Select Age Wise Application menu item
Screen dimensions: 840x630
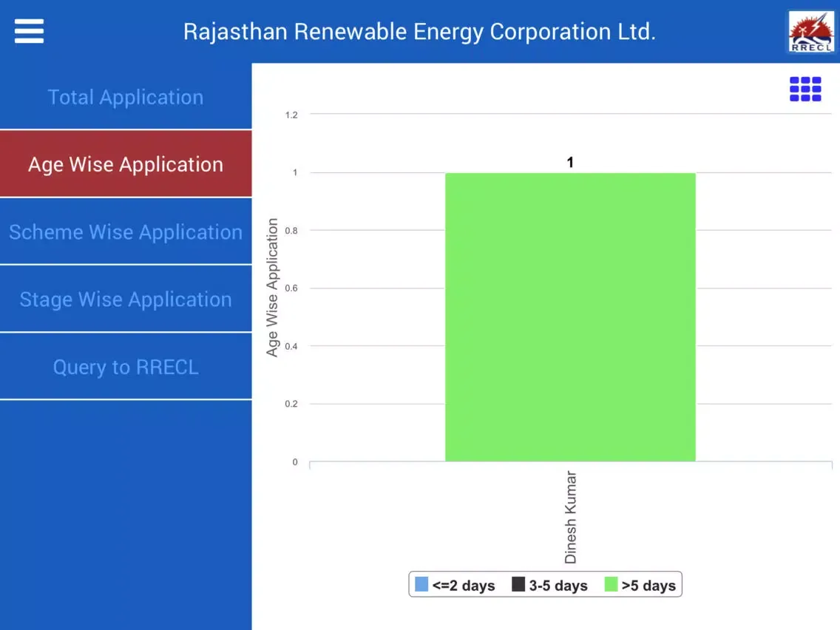126,164
